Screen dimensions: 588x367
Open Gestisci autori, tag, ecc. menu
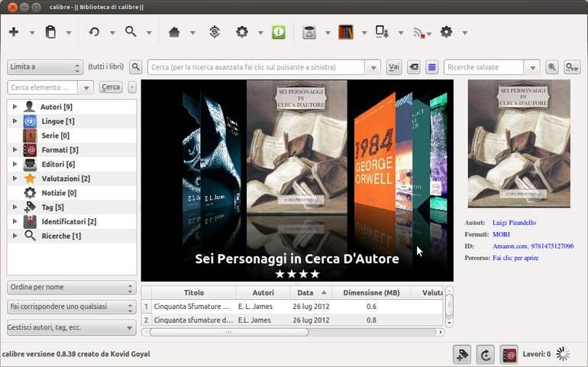(x=71, y=327)
